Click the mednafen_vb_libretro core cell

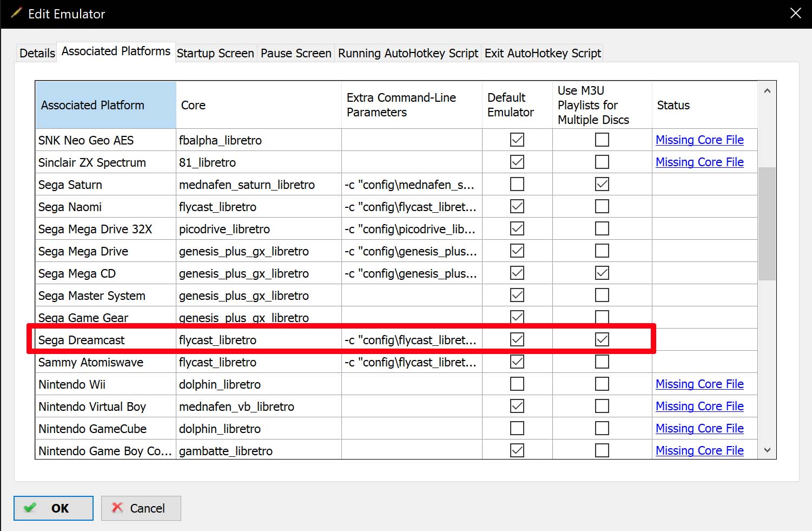[259, 407]
